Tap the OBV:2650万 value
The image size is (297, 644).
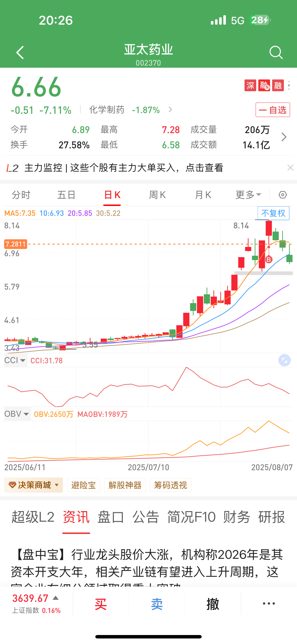click(x=53, y=414)
